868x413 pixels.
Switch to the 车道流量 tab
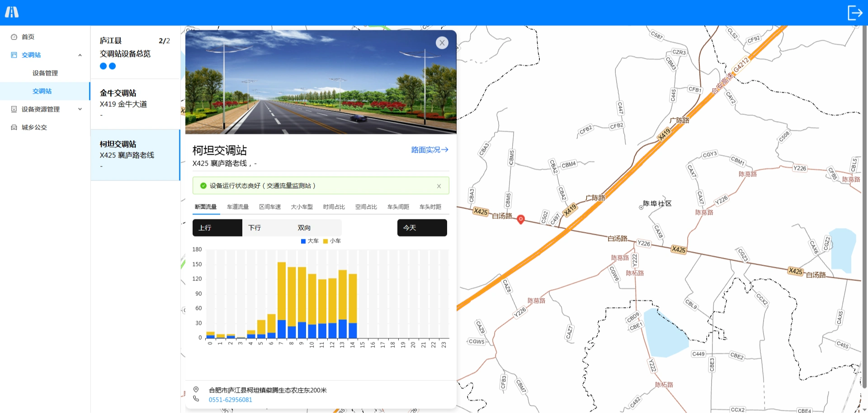[238, 207]
